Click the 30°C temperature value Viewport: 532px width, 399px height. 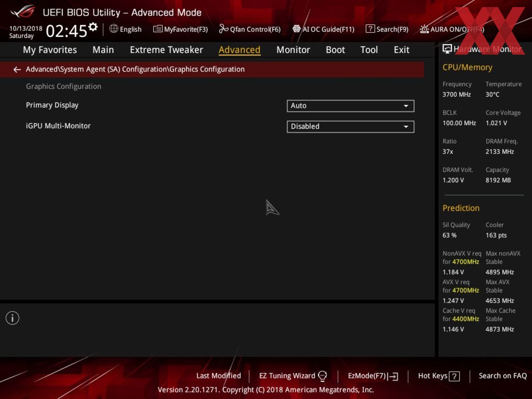tap(492, 95)
